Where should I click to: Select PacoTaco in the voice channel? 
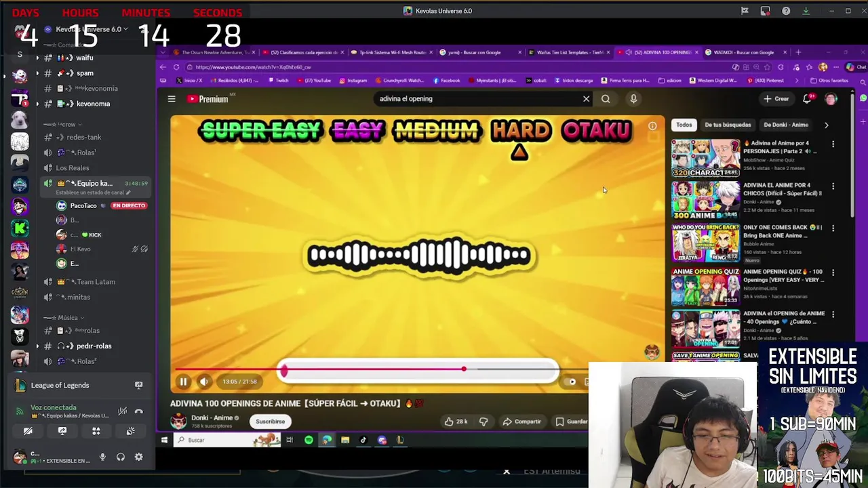83,205
